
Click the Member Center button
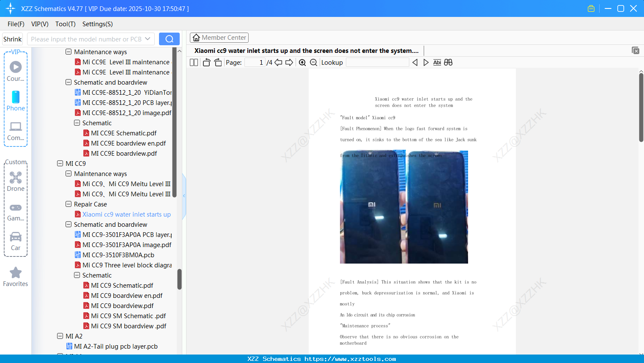pos(219,37)
